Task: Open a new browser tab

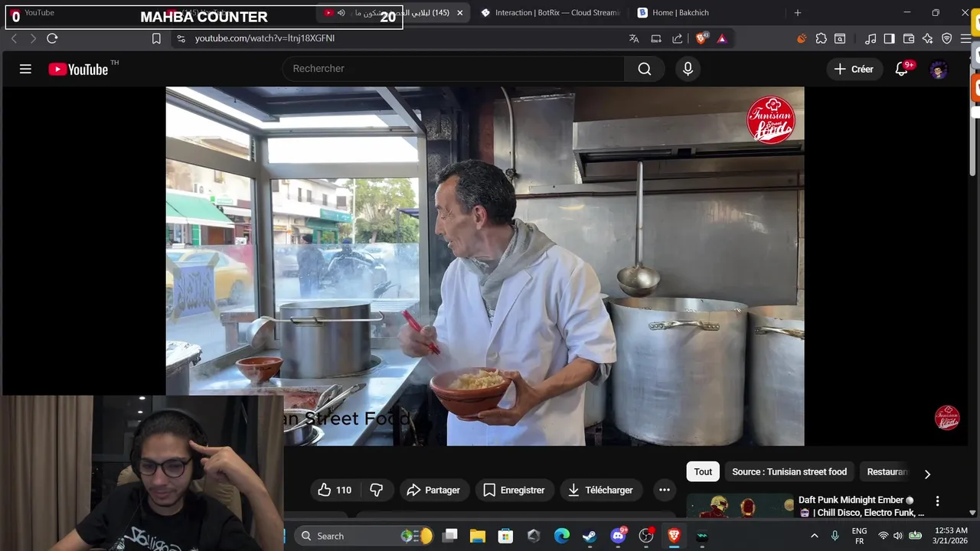Action: [797, 13]
